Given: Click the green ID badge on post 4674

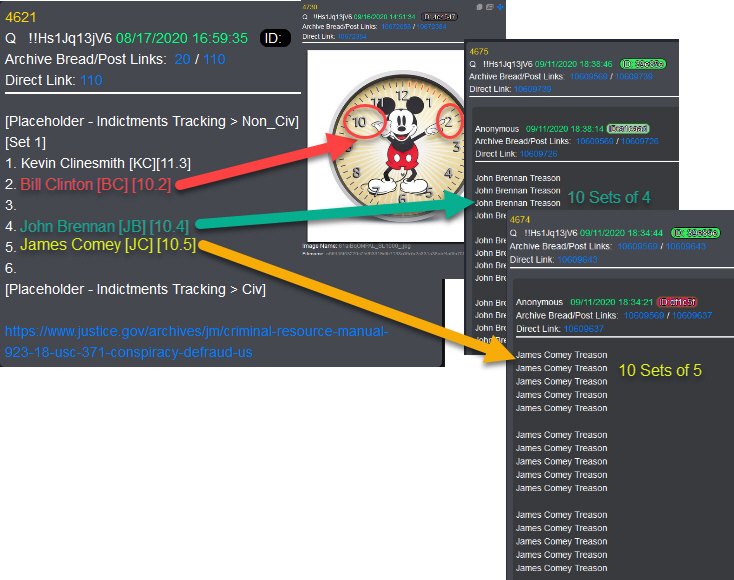Looking at the screenshot, I should [x=696, y=233].
